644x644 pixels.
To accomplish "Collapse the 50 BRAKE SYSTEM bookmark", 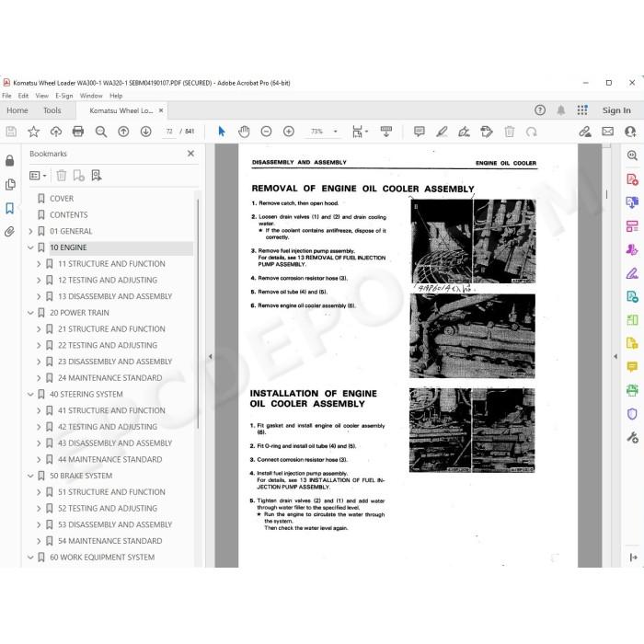I will click(30, 476).
